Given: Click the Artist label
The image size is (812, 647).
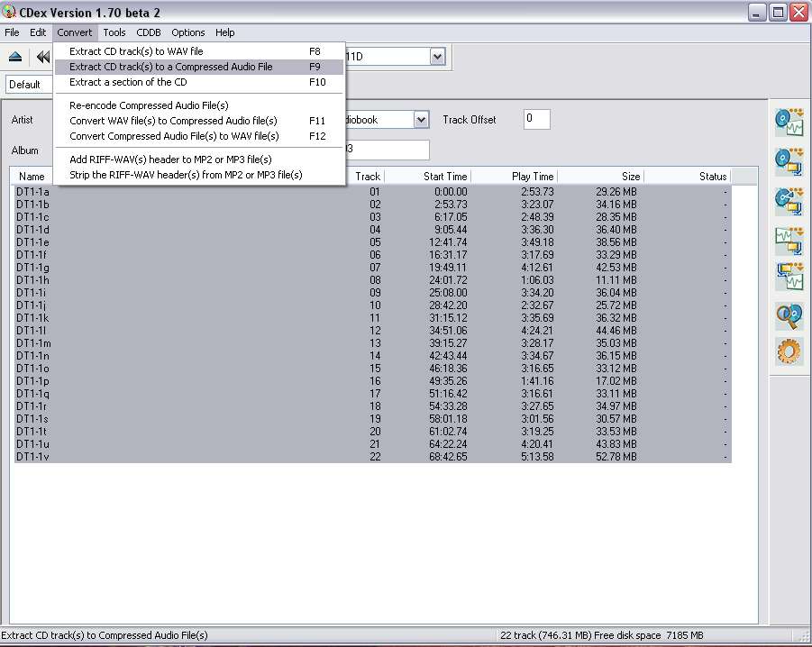Looking at the screenshot, I should point(22,120).
